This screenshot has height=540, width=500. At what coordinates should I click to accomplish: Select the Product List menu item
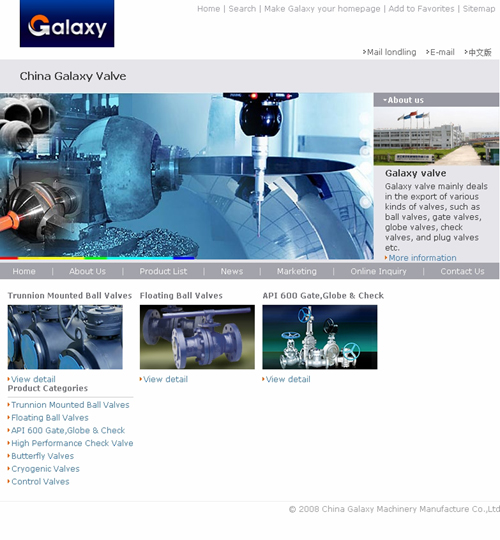[x=163, y=271]
